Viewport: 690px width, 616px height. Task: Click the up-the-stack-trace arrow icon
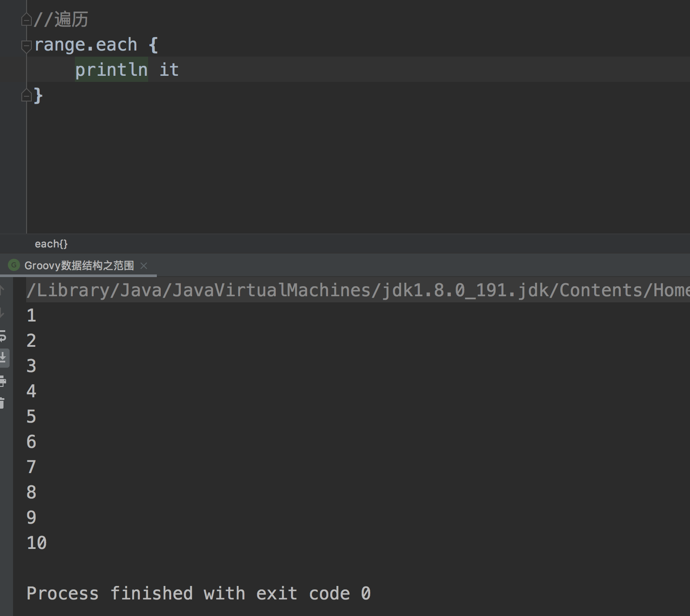pyautogui.click(x=2, y=290)
